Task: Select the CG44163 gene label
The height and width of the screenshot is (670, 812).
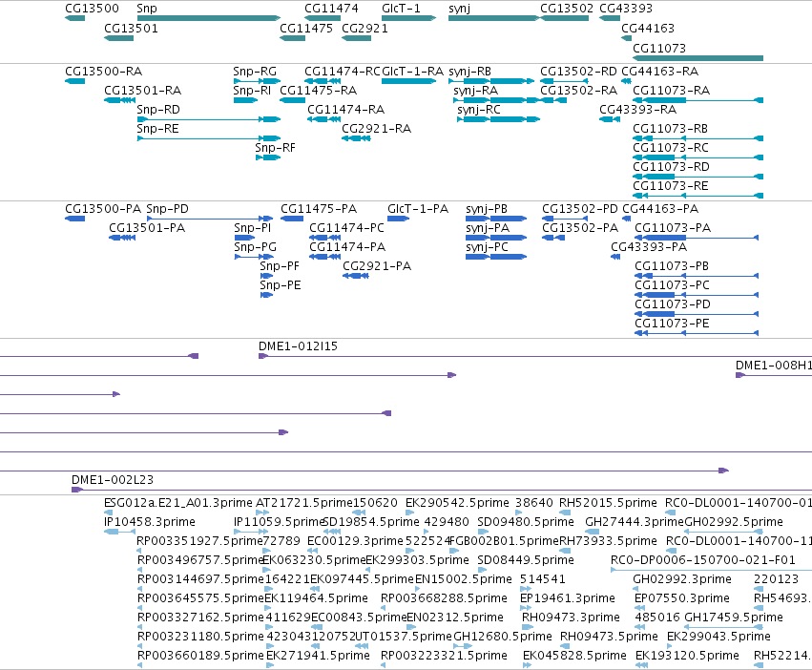Action: (x=648, y=28)
